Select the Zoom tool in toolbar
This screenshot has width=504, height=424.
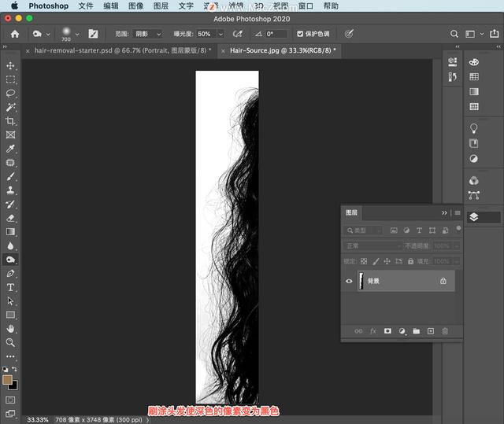pos(10,342)
